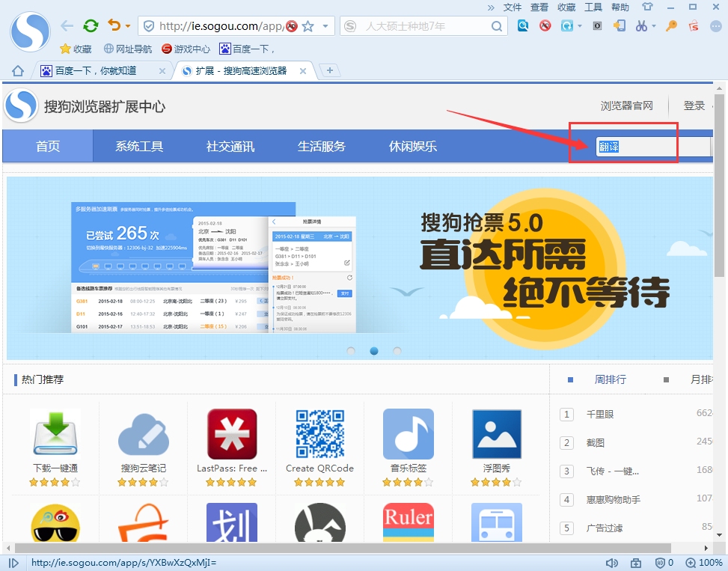Click the ad-blocker AD icon in the toolbar
Image resolution: width=728 pixels, height=571 pixels.
tap(545, 25)
